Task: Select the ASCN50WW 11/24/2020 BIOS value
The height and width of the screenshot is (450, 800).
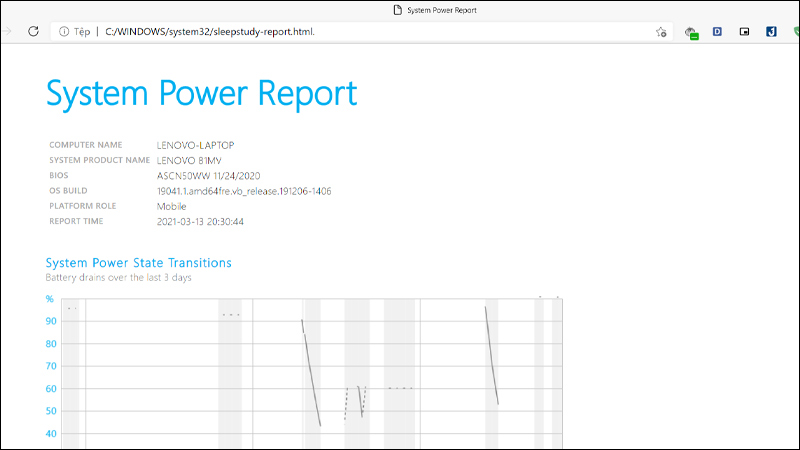Action: point(208,176)
